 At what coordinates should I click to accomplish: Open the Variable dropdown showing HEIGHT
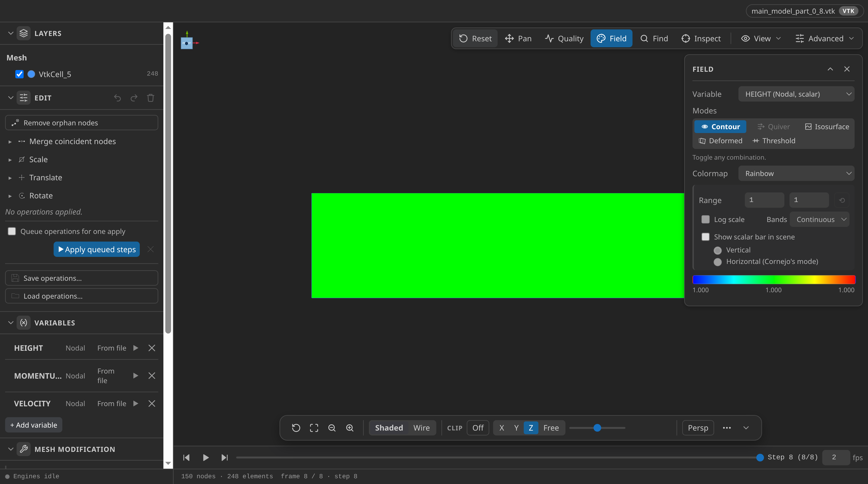click(x=796, y=94)
